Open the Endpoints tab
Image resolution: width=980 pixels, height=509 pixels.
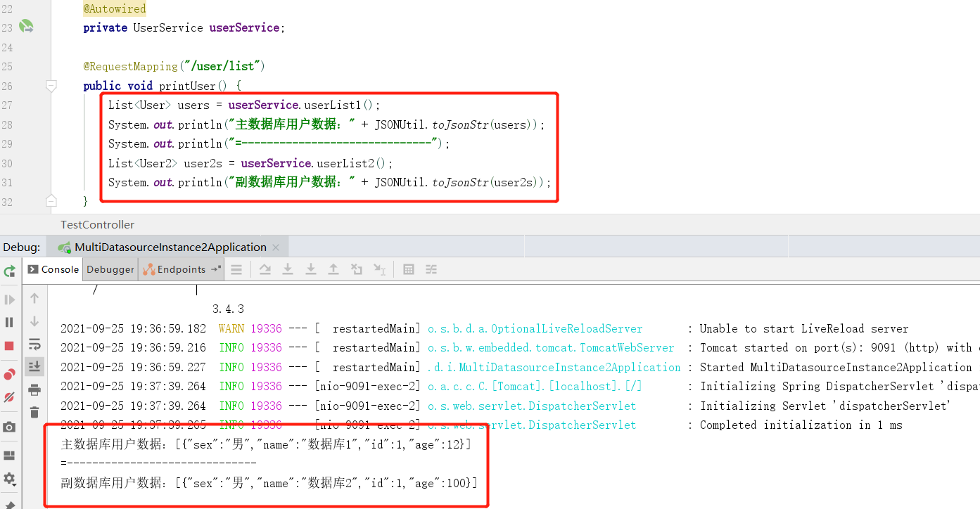point(175,269)
